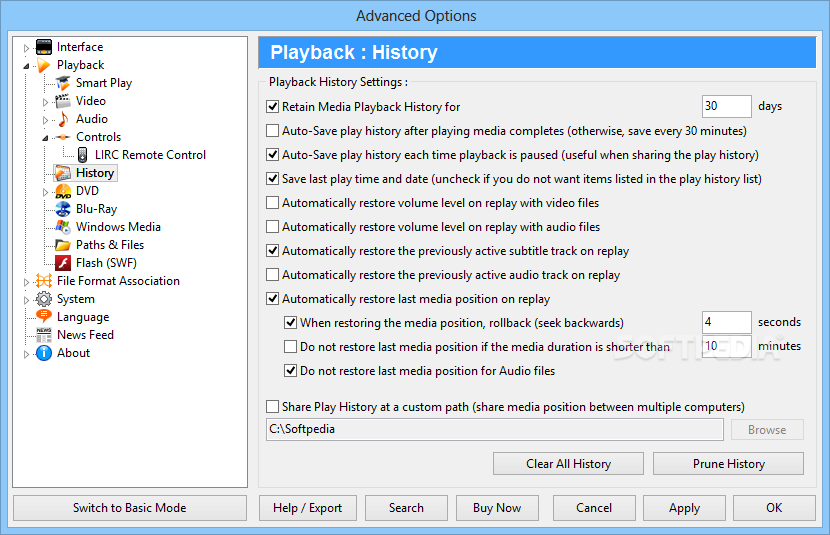Viewport: 830px width, 535px height.
Task: Open Help / Export
Action: point(308,508)
